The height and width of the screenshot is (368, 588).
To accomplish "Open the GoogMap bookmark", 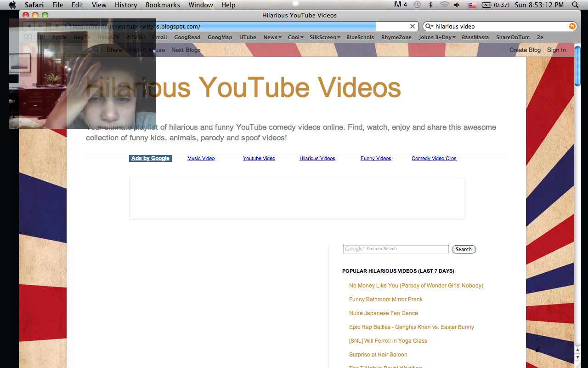I will tap(220, 37).
